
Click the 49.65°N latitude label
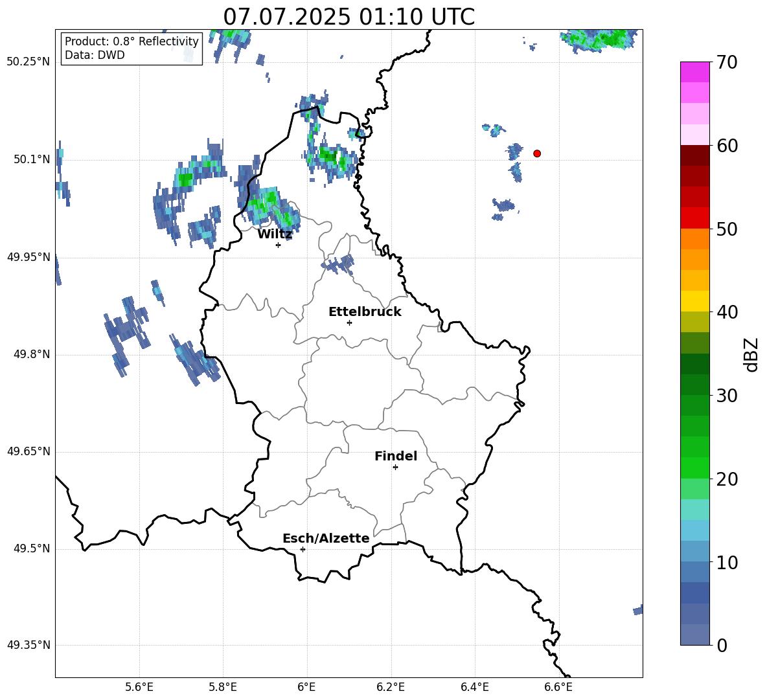pyautogui.click(x=29, y=451)
